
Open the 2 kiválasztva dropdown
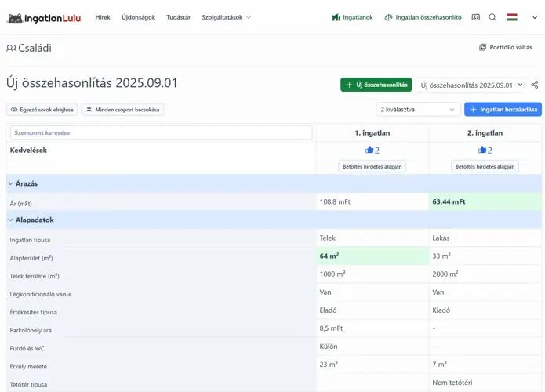pyautogui.click(x=418, y=110)
